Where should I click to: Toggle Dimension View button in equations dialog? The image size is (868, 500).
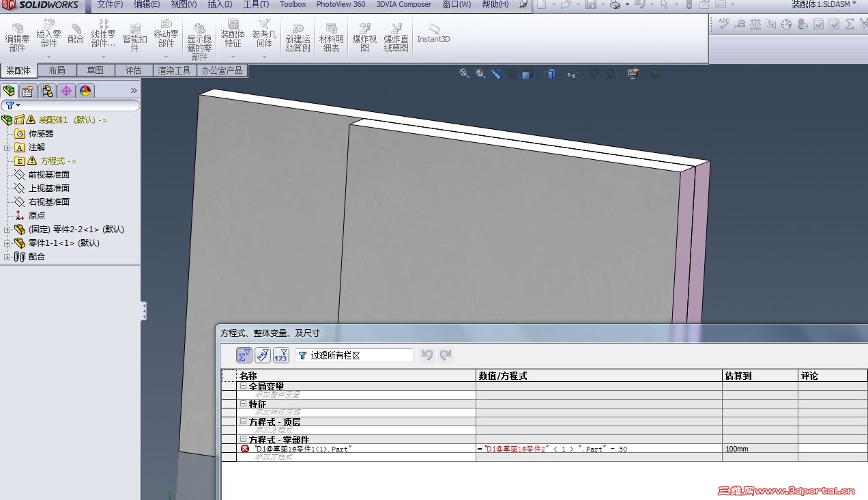[263, 355]
